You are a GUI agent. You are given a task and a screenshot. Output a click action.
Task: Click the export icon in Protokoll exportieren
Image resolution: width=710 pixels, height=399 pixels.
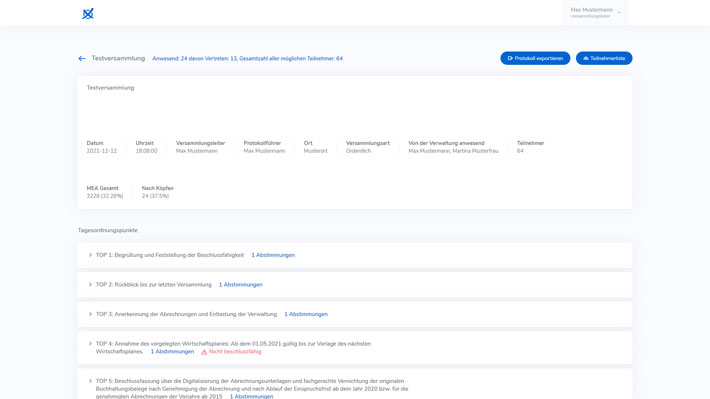coord(510,58)
